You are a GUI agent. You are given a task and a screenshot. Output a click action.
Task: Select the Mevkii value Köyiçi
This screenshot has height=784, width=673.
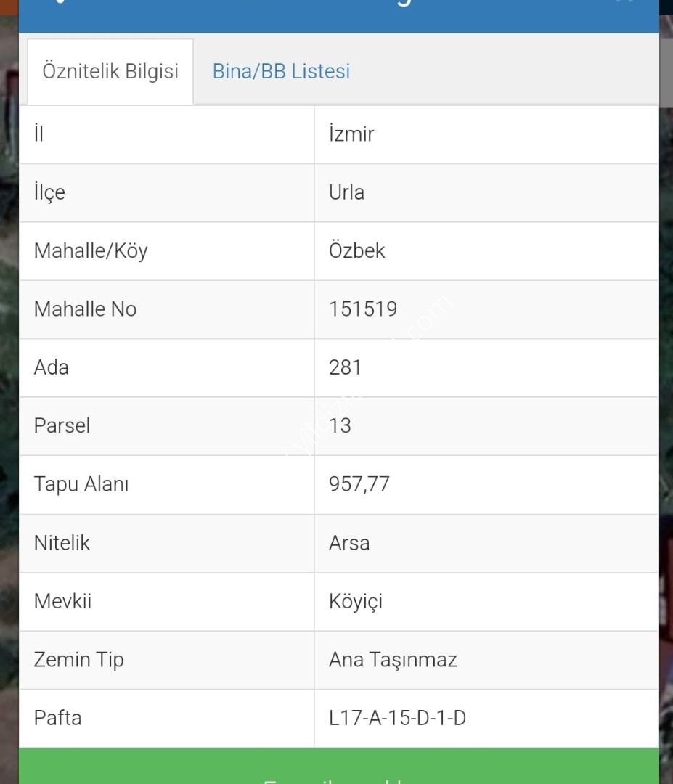pos(355,602)
